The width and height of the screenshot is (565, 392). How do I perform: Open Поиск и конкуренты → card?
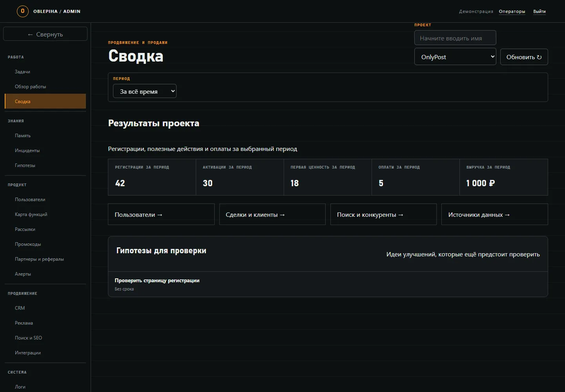[383, 214]
